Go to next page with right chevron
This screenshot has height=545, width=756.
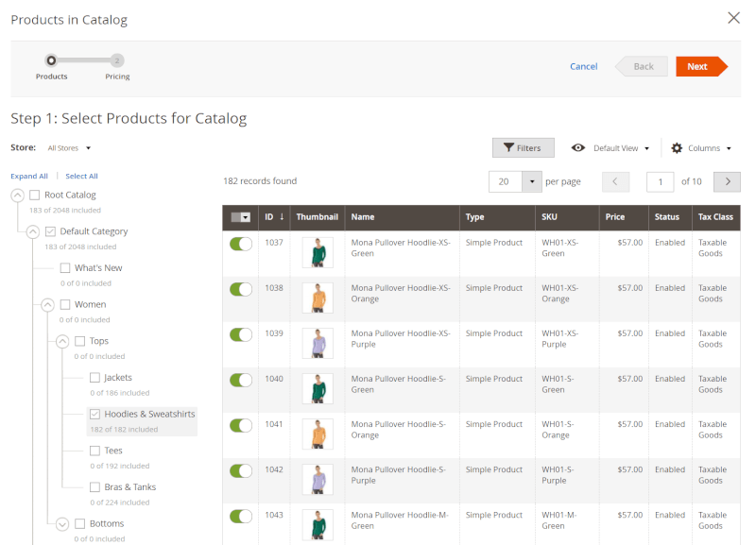coord(727,181)
